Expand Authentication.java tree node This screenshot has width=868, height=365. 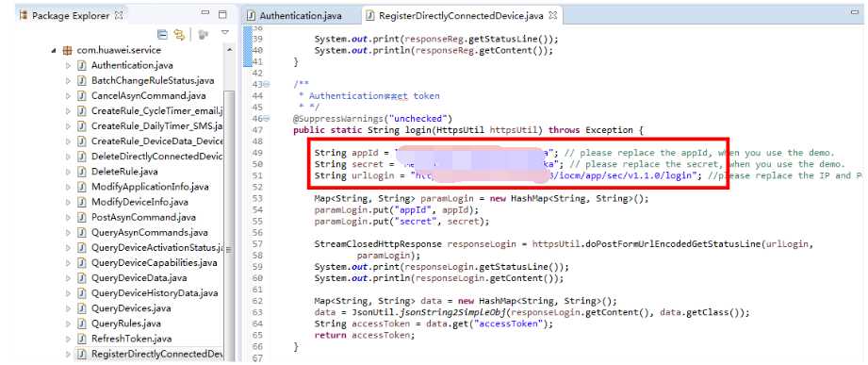pos(68,65)
